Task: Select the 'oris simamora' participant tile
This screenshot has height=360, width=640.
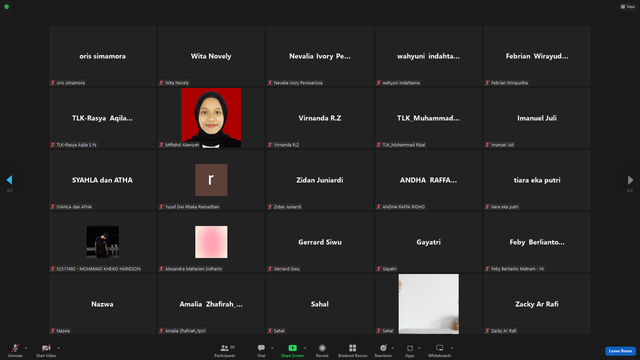Action: (x=102, y=56)
